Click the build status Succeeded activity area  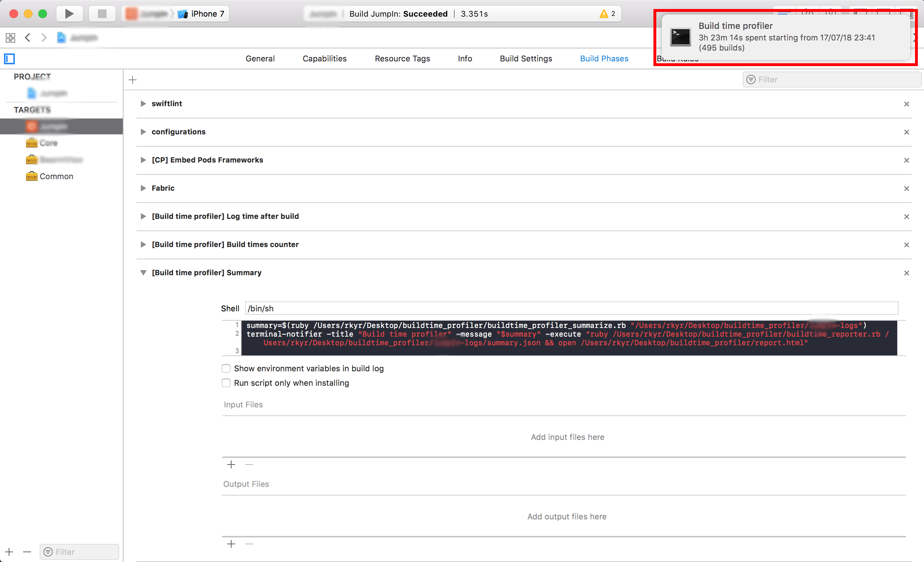(462, 14)
